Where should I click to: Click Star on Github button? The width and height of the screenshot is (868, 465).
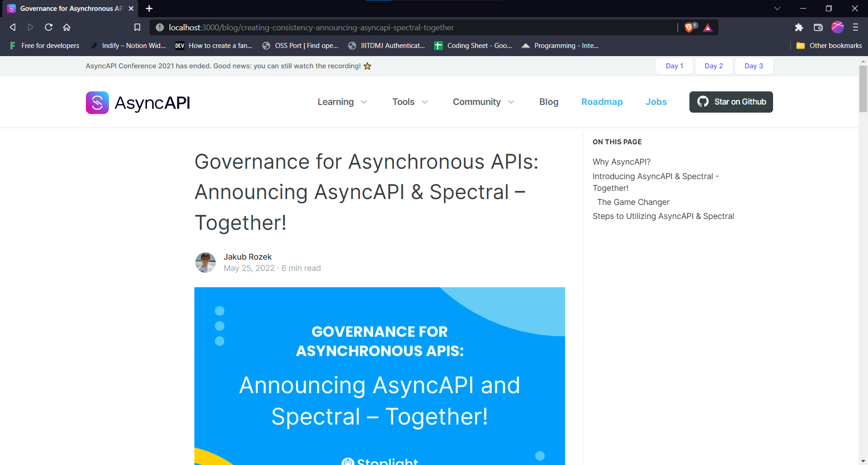tap(731, 102)
